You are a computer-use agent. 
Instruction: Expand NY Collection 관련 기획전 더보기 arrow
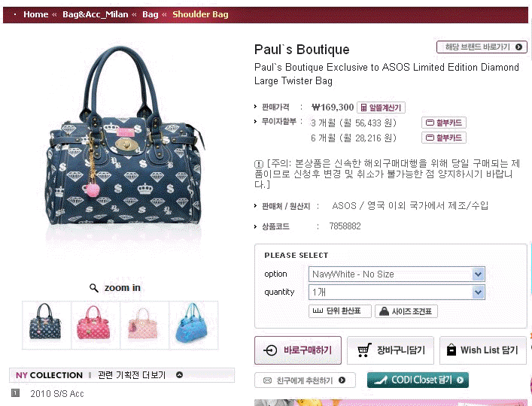point(180,375)
